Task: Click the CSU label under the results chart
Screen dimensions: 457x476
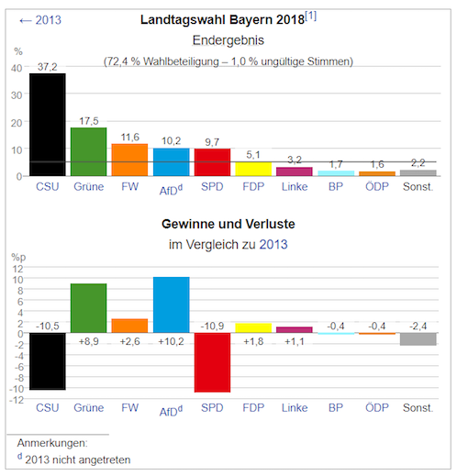Action: 48,186
